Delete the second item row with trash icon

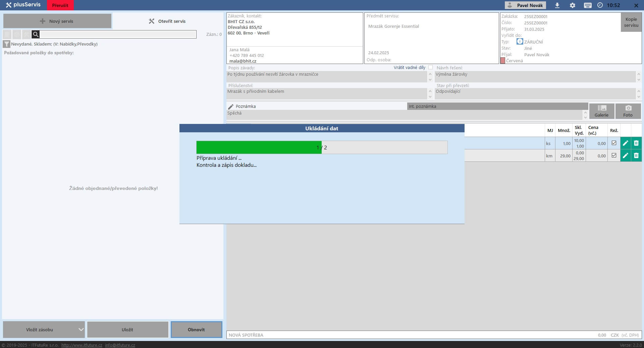coord(636,156)
